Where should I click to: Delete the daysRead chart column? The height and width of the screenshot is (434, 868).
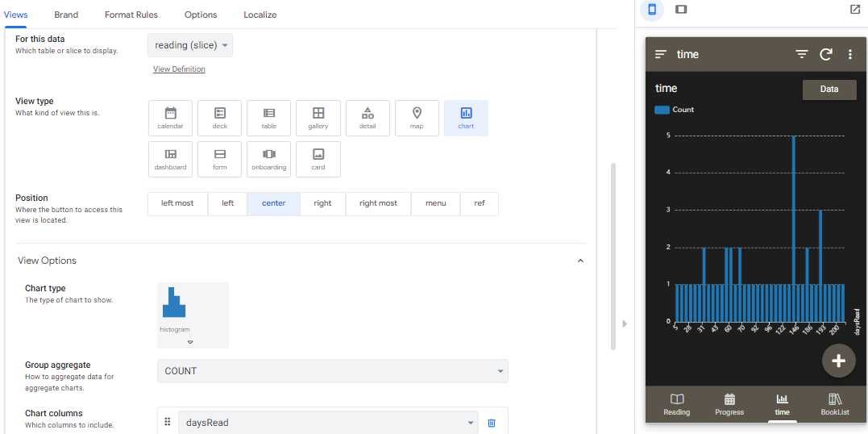(x=492, y=423)
